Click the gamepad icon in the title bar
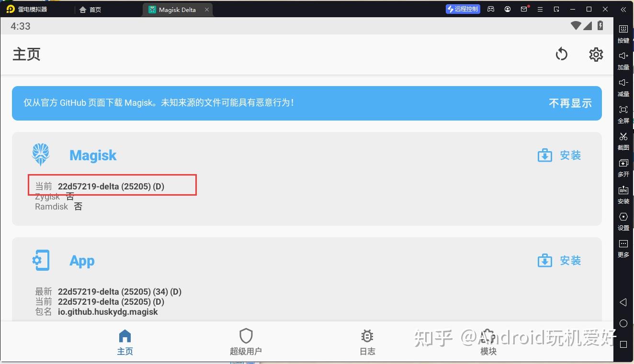The image size is (634, 364). (491, 9)
